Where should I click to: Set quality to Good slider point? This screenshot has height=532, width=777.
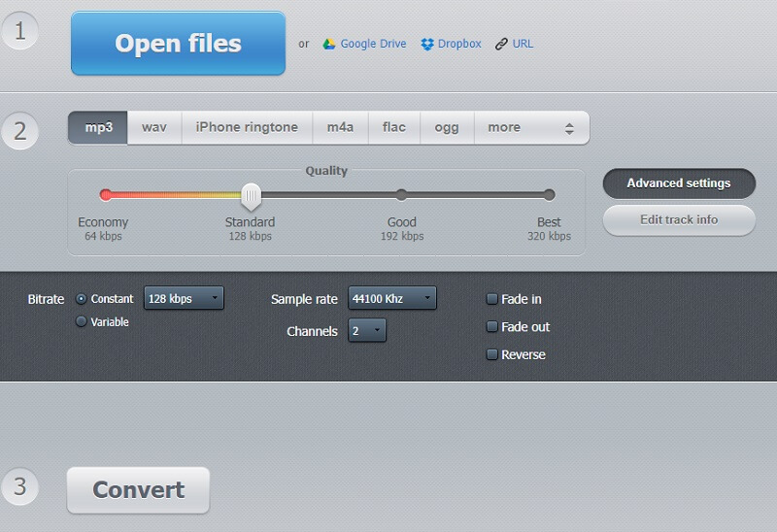tap(402, 195)
